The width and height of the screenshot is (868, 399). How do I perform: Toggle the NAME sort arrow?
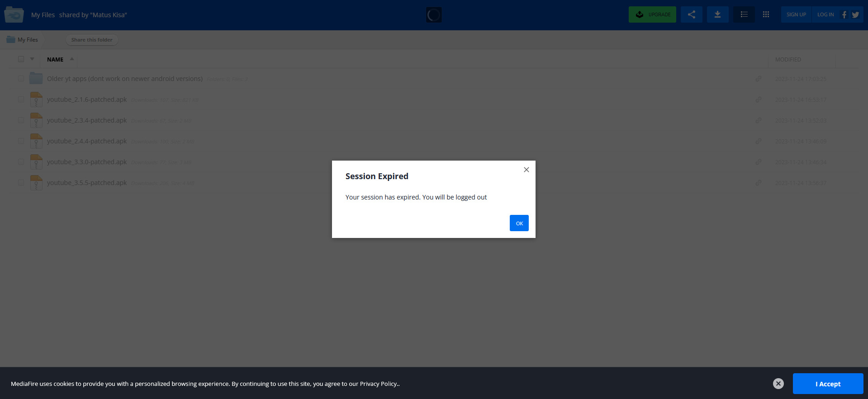click(72, 59)
